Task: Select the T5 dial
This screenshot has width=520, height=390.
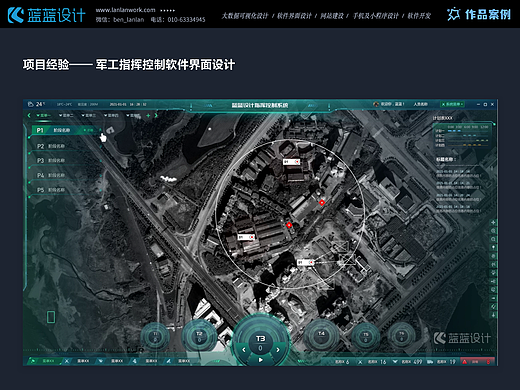Action: (366, 336)
